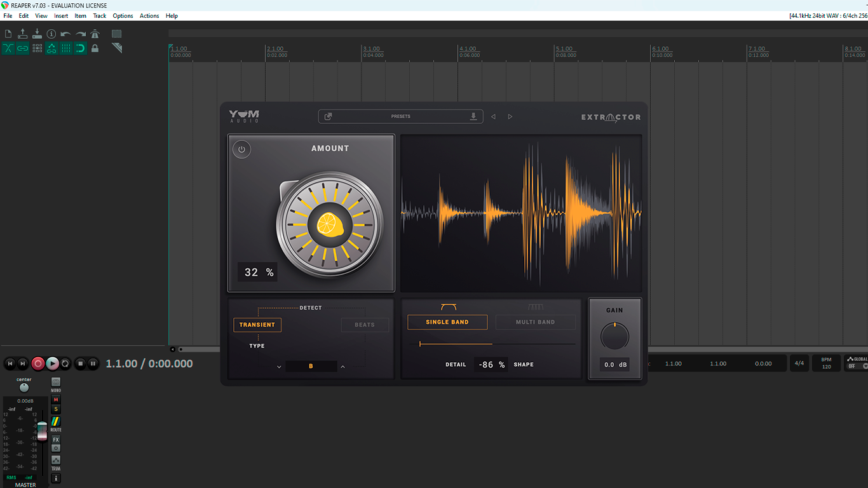868x488 pixels.
Task: Select Single Band mode
Action: pos(447,322)
